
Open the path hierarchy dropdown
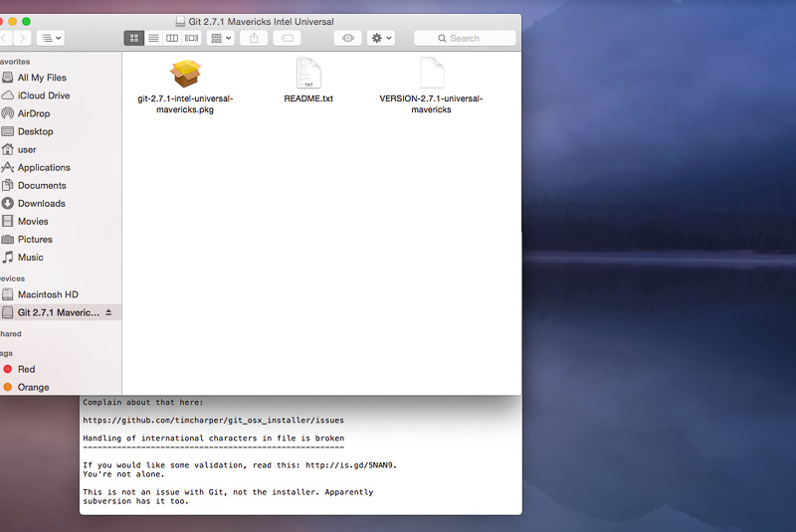(51, 38)
